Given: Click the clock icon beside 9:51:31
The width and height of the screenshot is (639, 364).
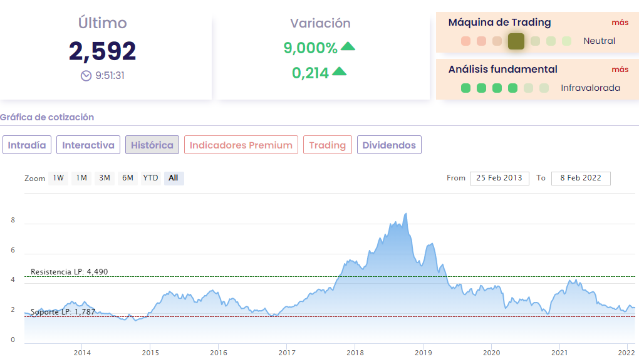Looking at the screenshot, I should pyautogui.click(x=86, y=76).
